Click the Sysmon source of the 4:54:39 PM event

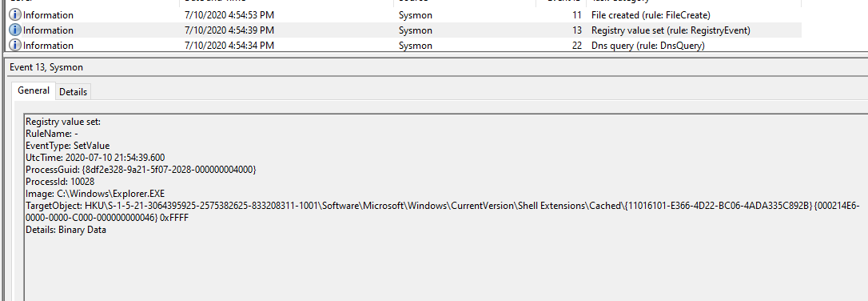point(415,30)
